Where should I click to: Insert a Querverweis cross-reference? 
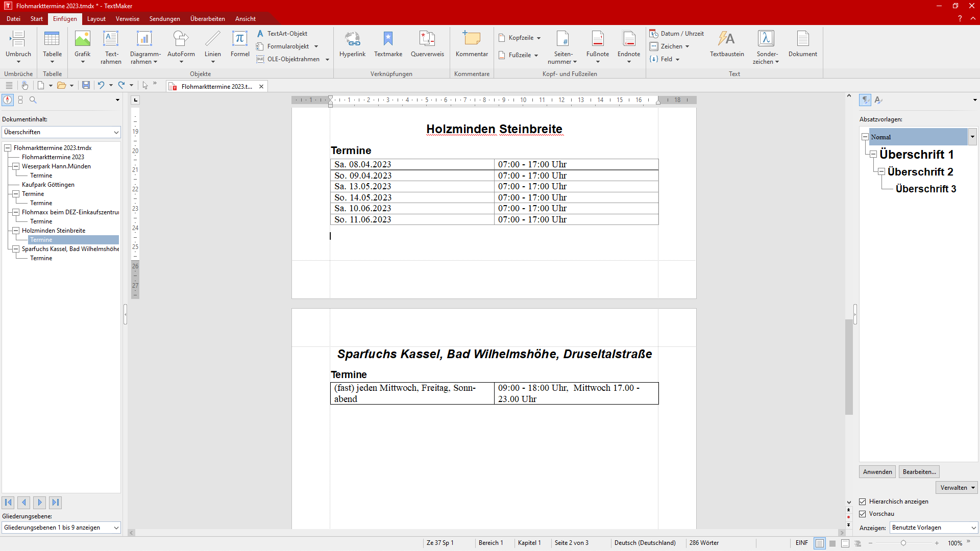(427, 44)
